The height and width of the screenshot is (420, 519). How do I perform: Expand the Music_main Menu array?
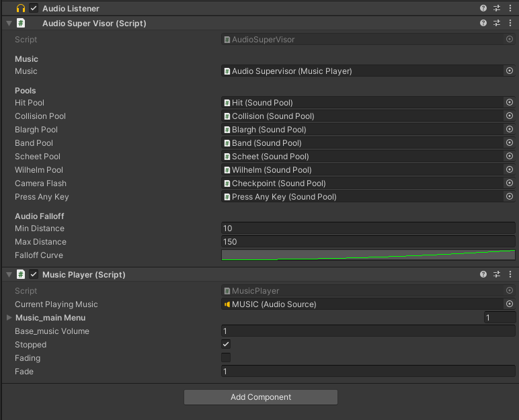coord(9,317)
